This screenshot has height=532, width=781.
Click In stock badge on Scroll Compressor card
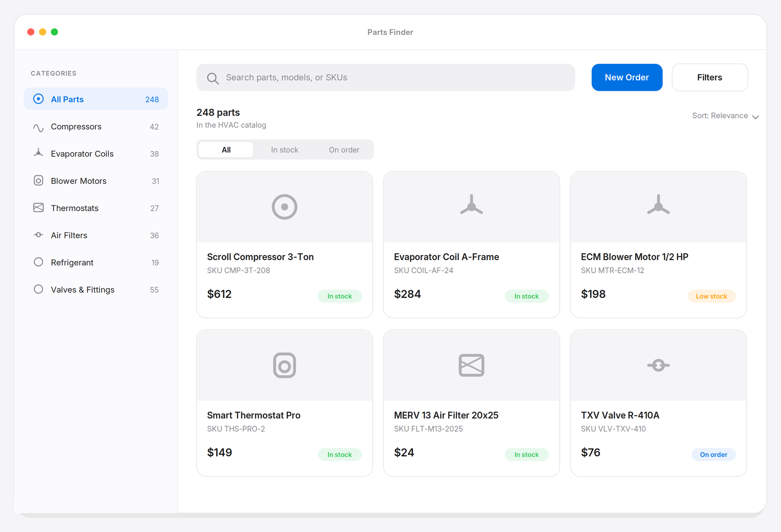pos(340,296)
